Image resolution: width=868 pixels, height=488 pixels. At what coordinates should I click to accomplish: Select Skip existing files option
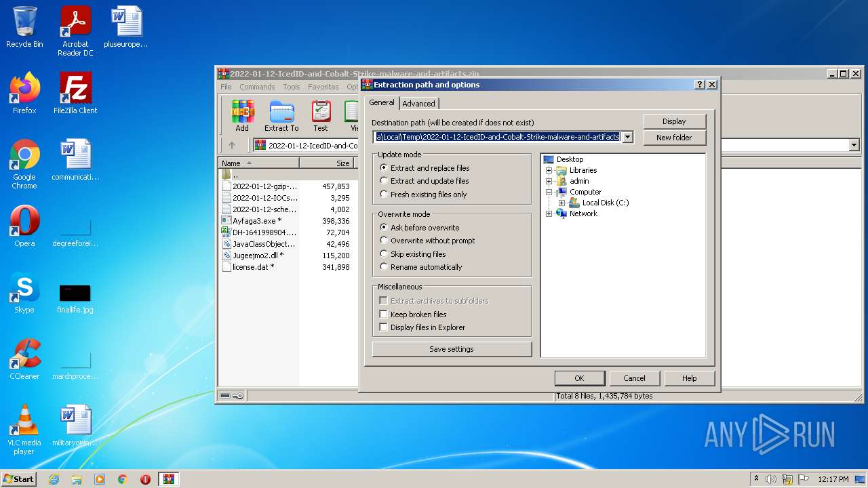[384, 254]
